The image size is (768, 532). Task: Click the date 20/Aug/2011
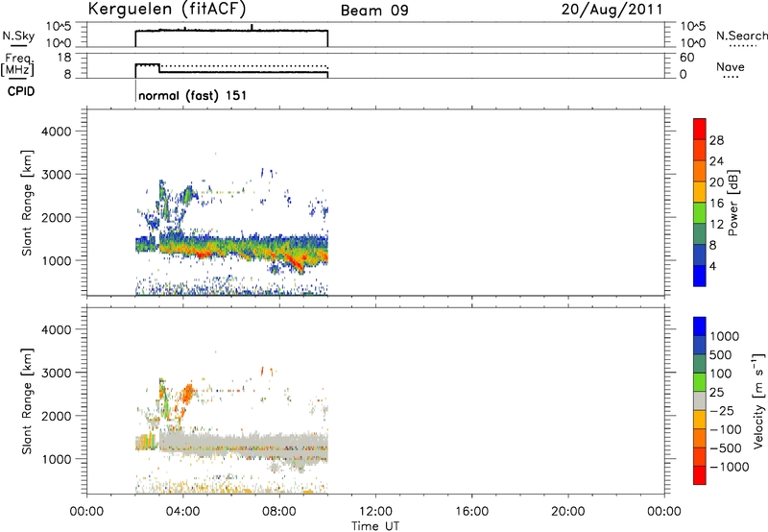click(x=612, y=10)
